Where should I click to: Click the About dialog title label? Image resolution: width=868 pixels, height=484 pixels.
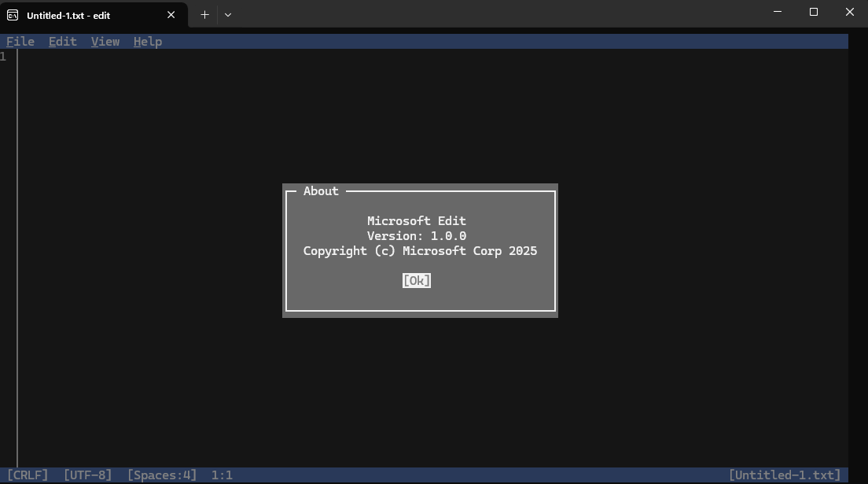[321, 191]
